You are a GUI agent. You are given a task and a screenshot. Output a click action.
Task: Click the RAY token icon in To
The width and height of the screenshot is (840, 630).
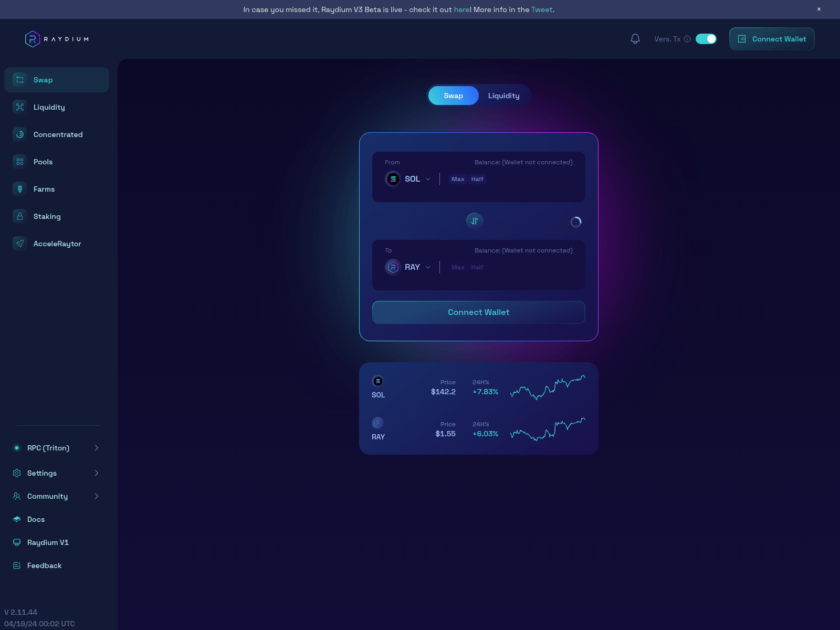[393, 267]
